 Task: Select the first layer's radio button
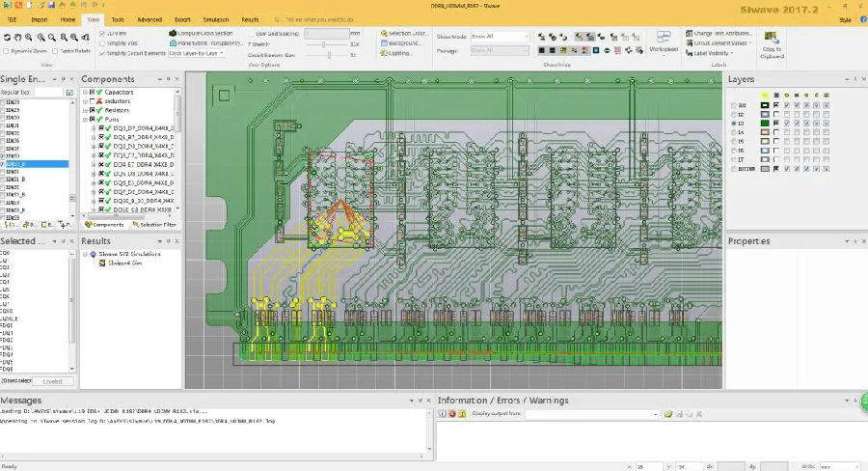pyautogui.click(x=734, y=105)
